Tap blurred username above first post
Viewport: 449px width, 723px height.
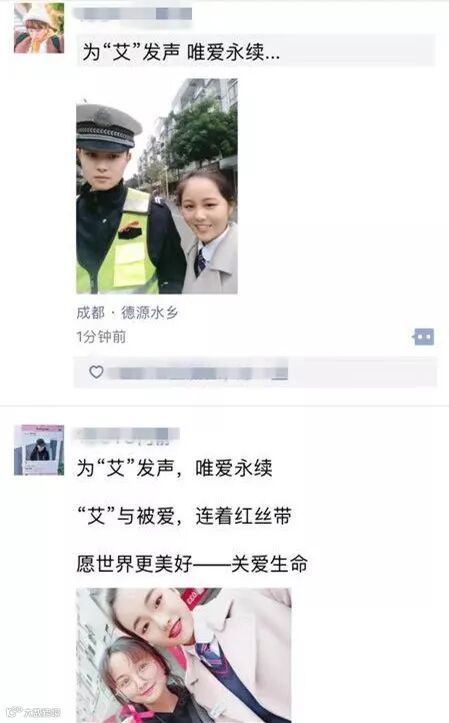coord(134,13)
